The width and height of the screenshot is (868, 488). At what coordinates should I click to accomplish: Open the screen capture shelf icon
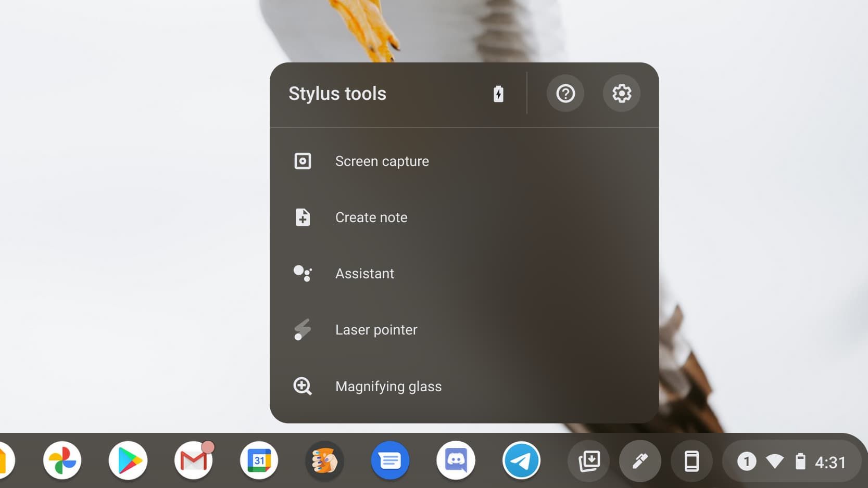click(589, 460)
